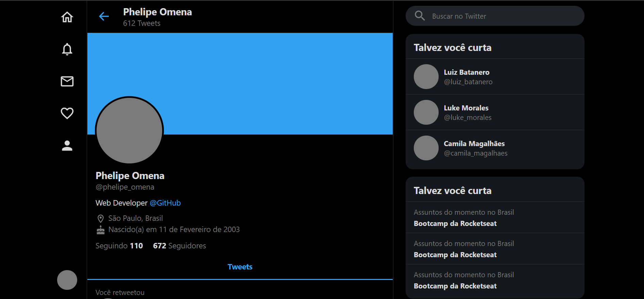Click Camila Magalhães's avatar

(426, 148)
